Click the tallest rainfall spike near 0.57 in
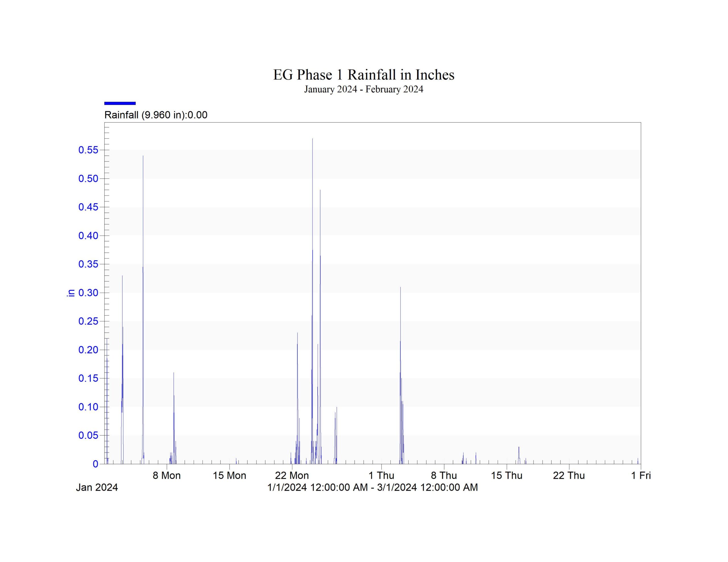The height and width of the screenshot is (562, 728). (x=312, y=301)
